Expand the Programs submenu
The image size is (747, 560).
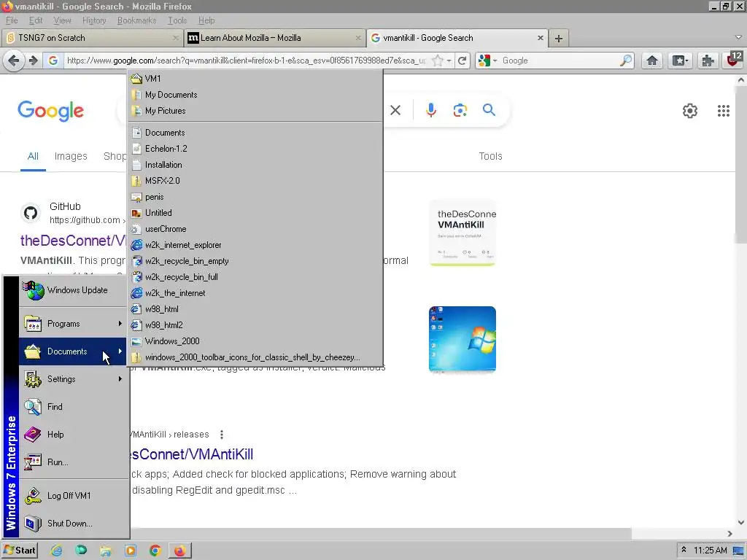pos(74,324)
